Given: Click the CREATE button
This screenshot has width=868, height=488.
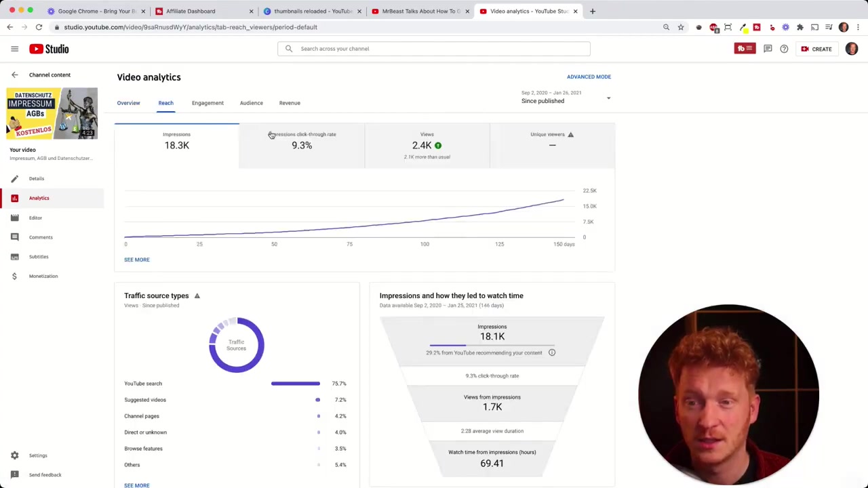Looking at the screenshot, I should [x=816, y=49].
